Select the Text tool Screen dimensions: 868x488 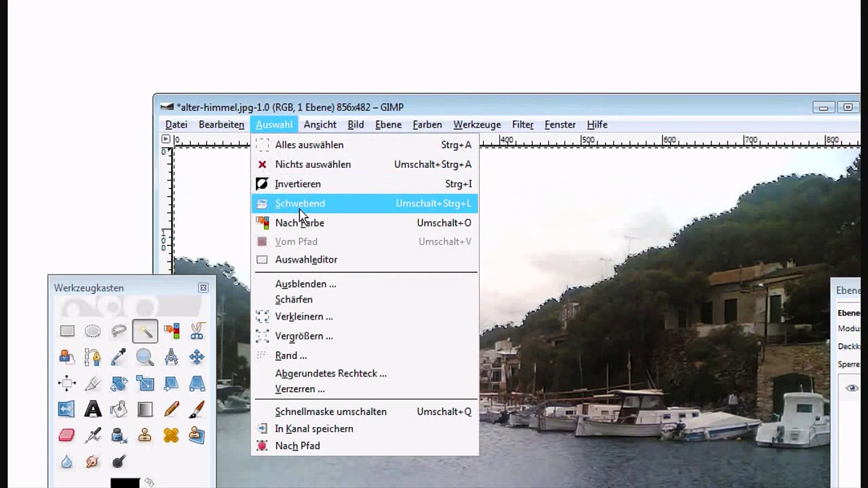[x=93, y=409]
